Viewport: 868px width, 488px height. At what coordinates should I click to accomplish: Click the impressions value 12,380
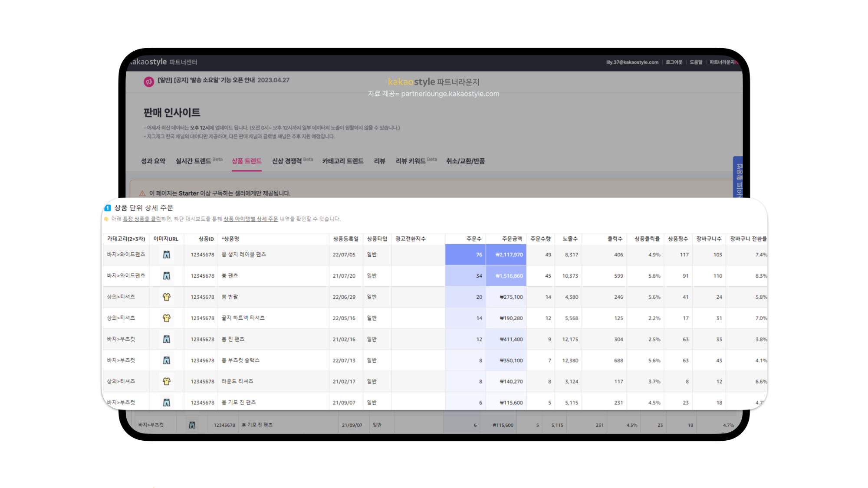[570, 360]
